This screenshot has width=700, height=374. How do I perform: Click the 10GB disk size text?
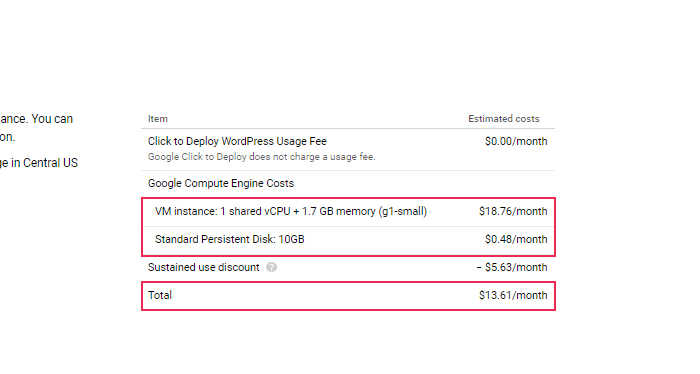tap(292, 240)
